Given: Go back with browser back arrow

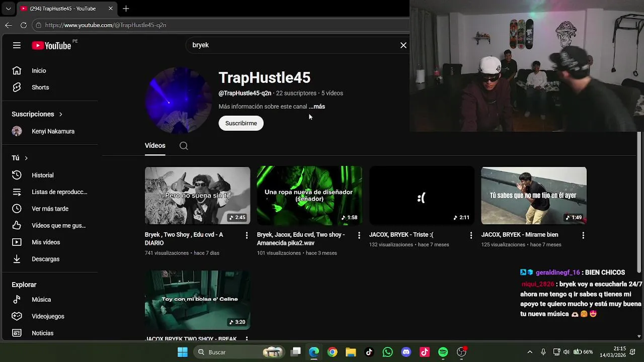Looking at the screenshot, I should (9, 25).
